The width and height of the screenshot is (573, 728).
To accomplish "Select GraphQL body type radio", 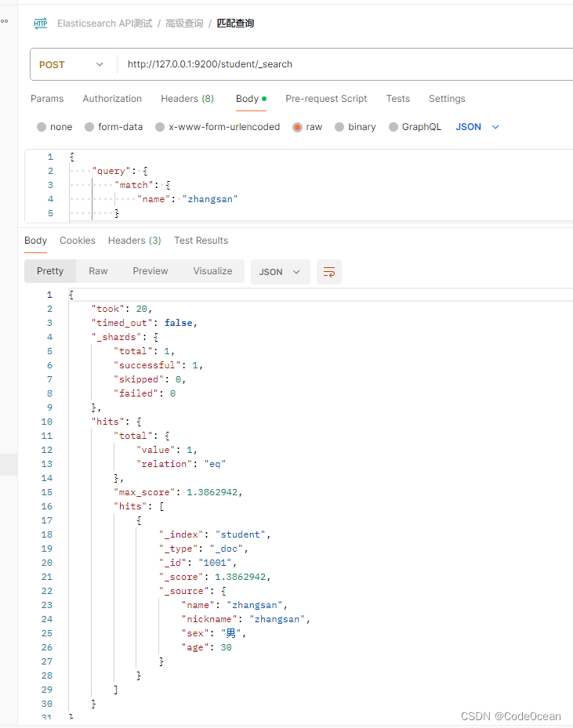I will (x=393, y=127).
